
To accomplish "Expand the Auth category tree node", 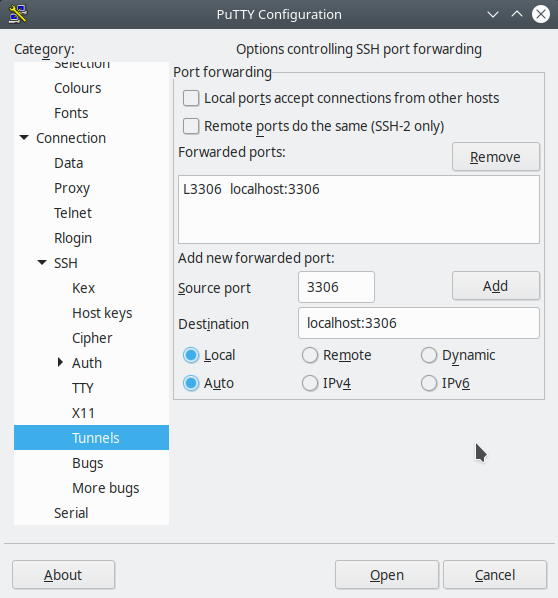I will pos(60,362).
